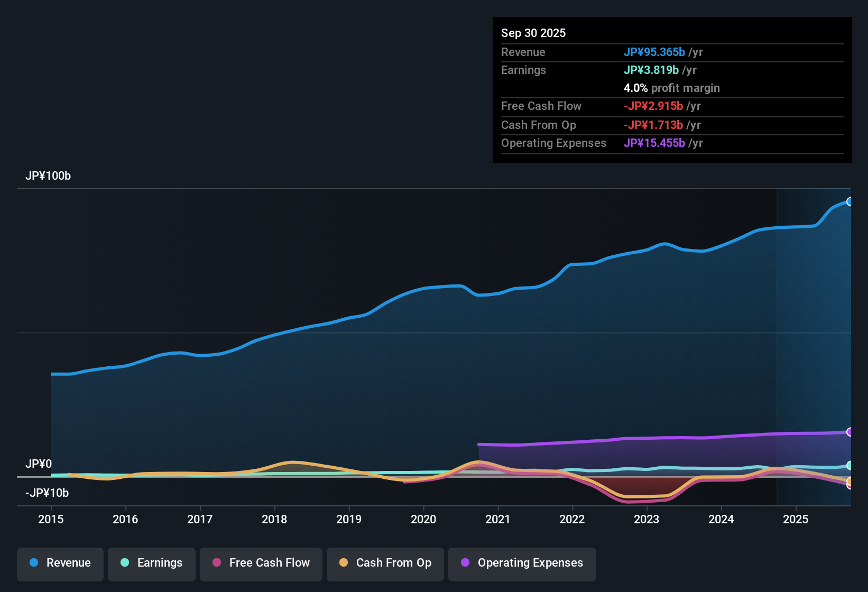
Task: Toggle the Earnings series visibility
Action: (151, 563)
